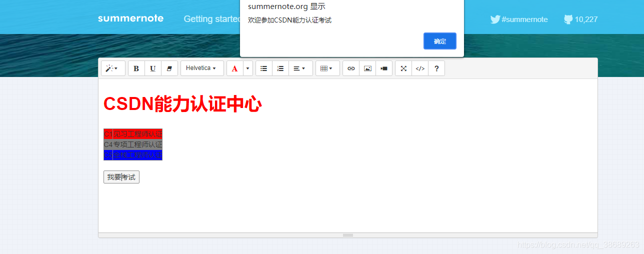Click the insert video icon

tap(384, 68)
